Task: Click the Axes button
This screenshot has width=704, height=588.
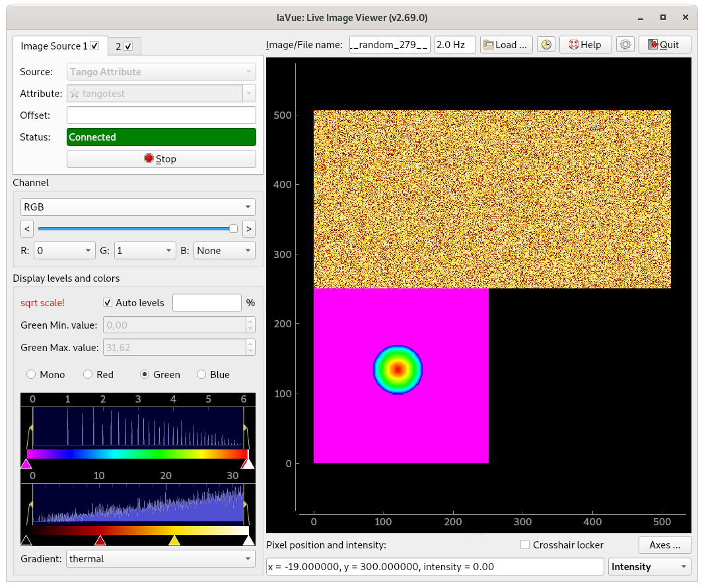Action: point(664,545)
